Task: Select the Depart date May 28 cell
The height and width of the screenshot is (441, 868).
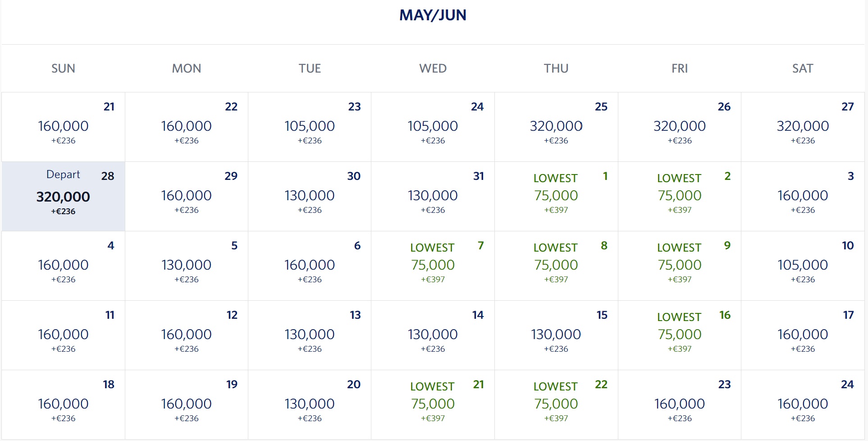Action: pyautogui.click(x=64, y=197)
